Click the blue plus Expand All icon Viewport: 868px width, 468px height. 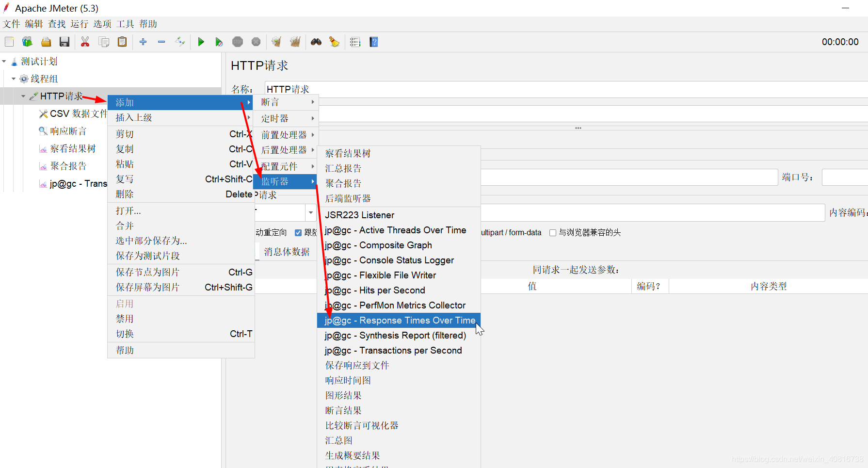[143, 42]
